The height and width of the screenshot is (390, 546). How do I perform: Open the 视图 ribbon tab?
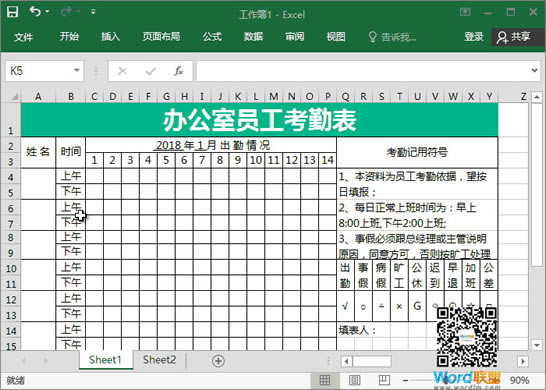336,37
